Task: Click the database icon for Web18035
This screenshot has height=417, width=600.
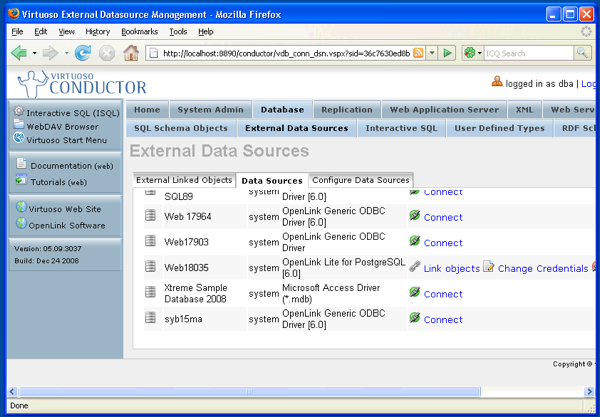Action: (x=150, y=267)
